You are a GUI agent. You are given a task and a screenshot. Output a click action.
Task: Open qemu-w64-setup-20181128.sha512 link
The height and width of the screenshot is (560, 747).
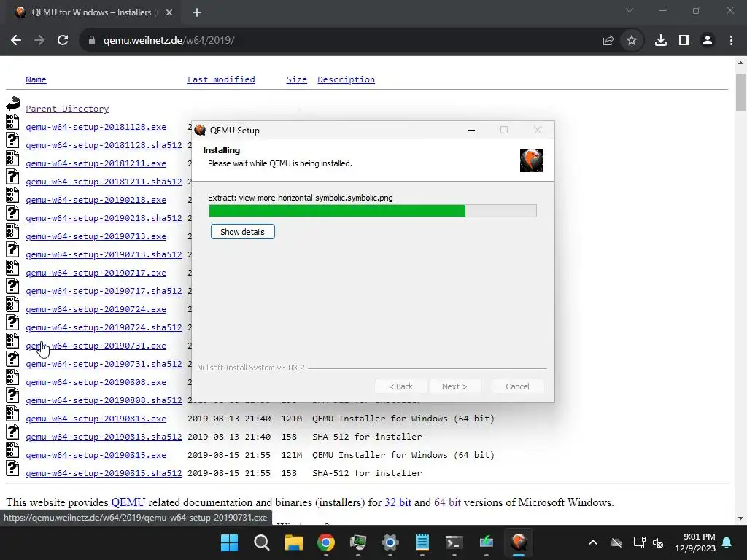[x=104, y=145]
